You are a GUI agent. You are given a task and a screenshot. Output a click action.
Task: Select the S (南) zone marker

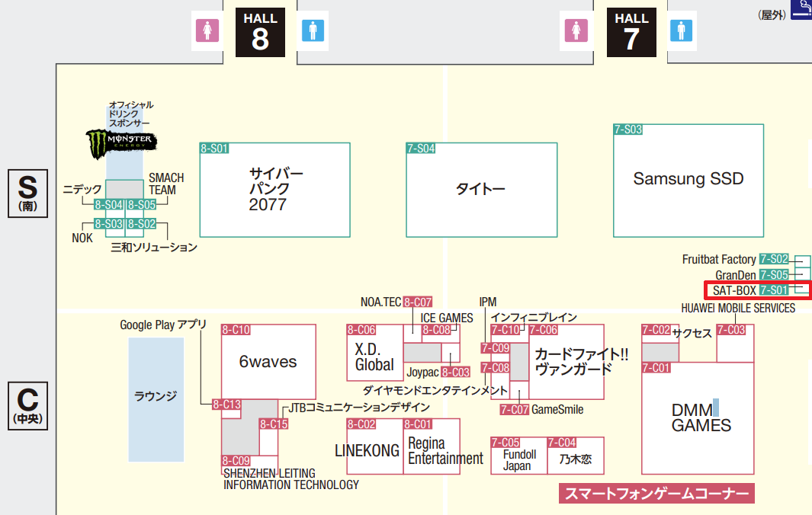28,193
